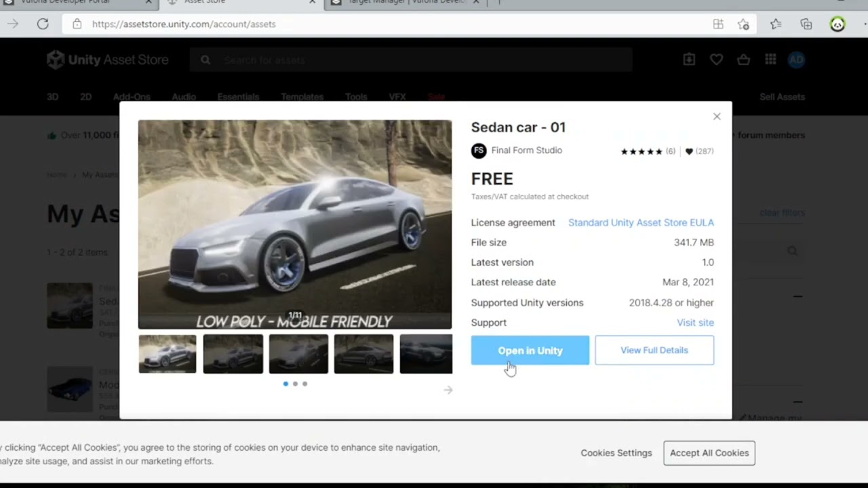Go to second carousel page dot
868x488 pixels.
point(295,384)
